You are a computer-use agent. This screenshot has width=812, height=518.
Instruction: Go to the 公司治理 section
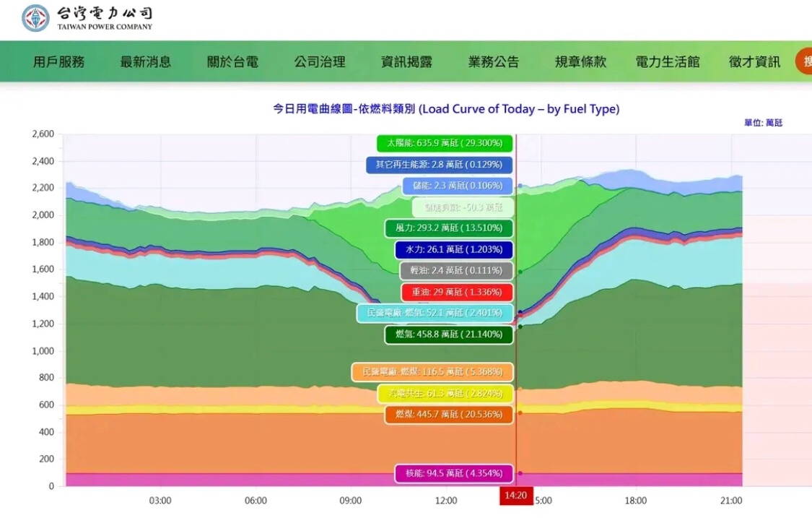320,62
